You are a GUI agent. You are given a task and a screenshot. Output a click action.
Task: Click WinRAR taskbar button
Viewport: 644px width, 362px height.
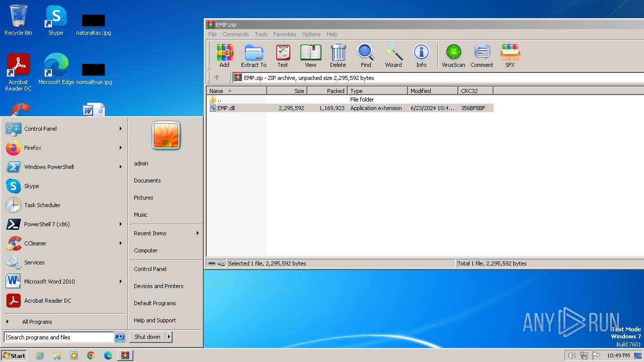point(125,355)
